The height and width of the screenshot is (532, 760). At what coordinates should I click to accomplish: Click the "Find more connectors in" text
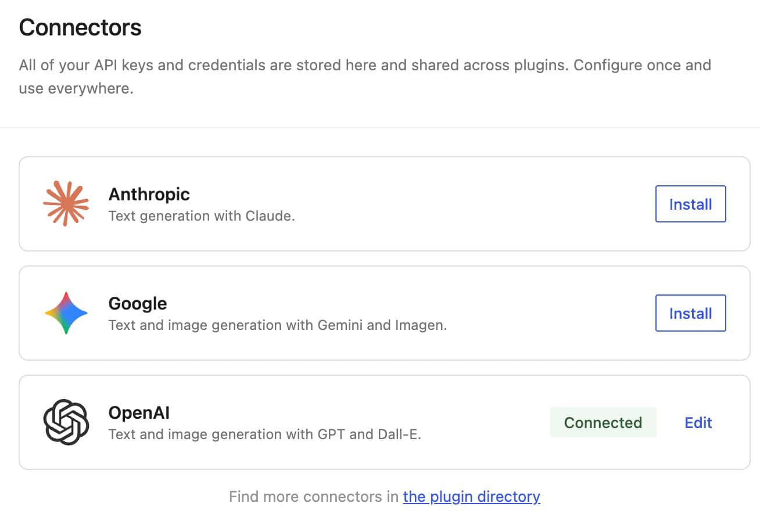(x=314, y=497)
